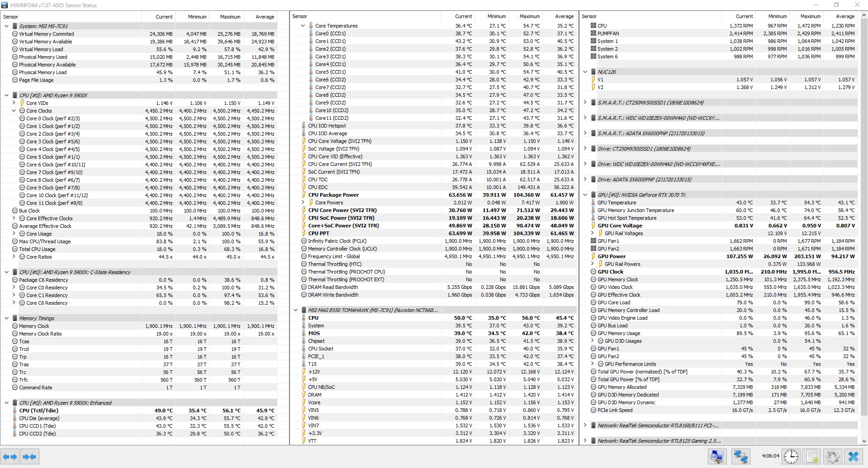
Task: Click thermometer icon beside GPU Temperature
Action: coord(593,203)
